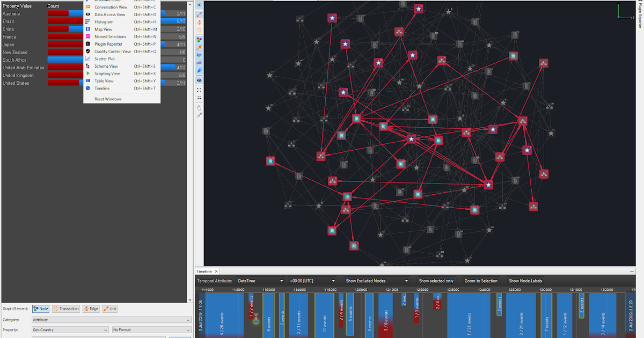Open the DateTime temporal attribute dropdown
Viewport: 644px width, 338px height.
point(260,281)
